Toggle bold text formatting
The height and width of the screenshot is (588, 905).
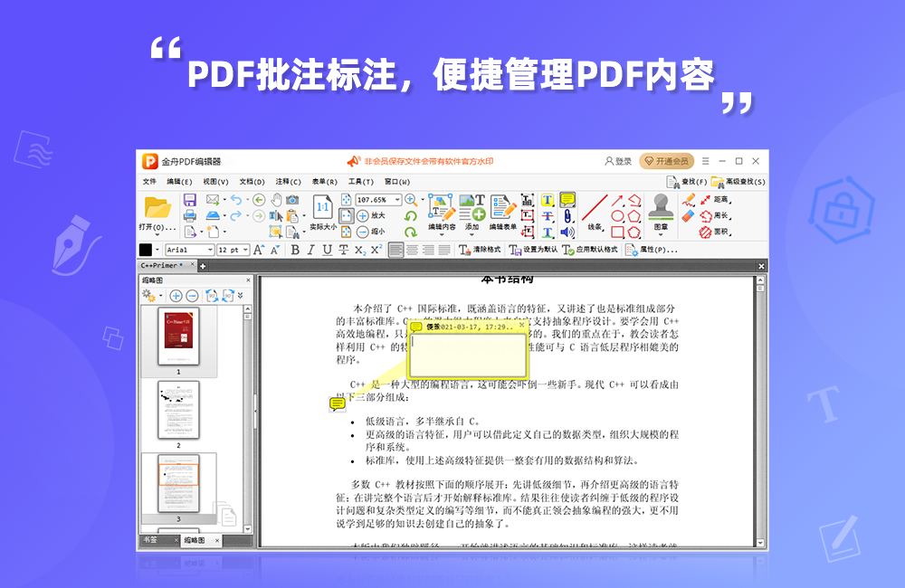295,248
